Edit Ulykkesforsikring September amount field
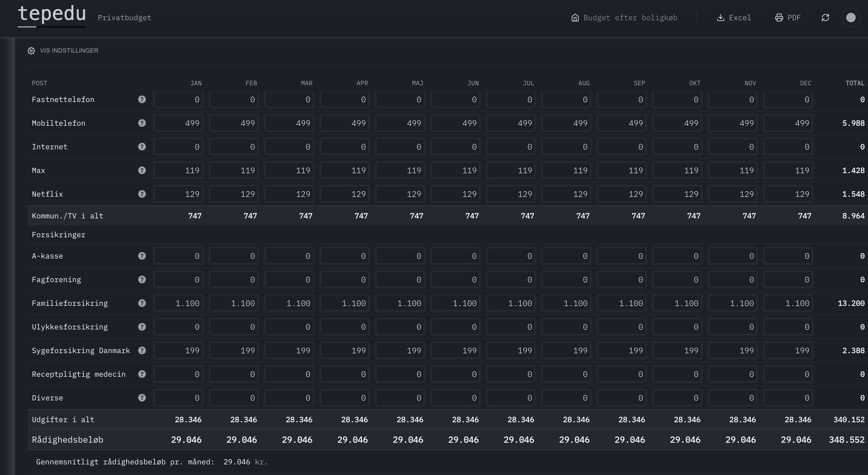Viewport: 868px width, 475px height. (622, 326)
